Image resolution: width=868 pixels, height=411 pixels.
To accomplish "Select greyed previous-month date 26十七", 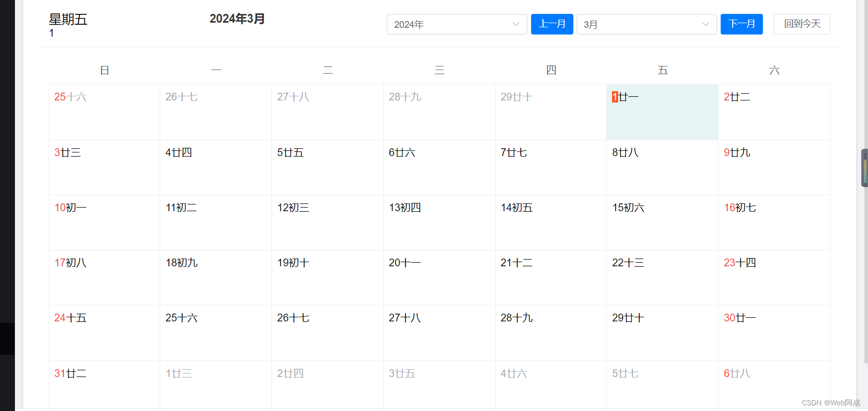I will [216, 112].
